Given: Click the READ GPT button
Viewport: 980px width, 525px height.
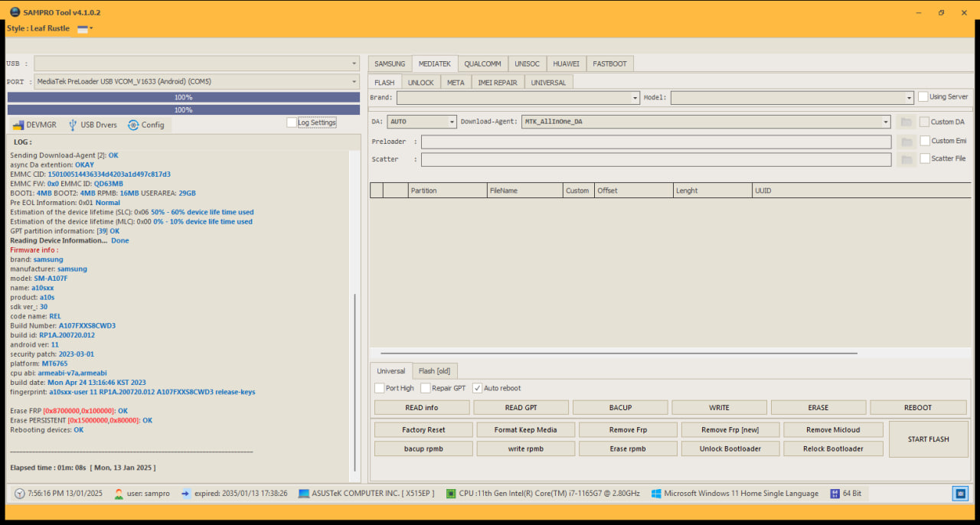Looking at the screenshot, I should (x=521, y=407).
